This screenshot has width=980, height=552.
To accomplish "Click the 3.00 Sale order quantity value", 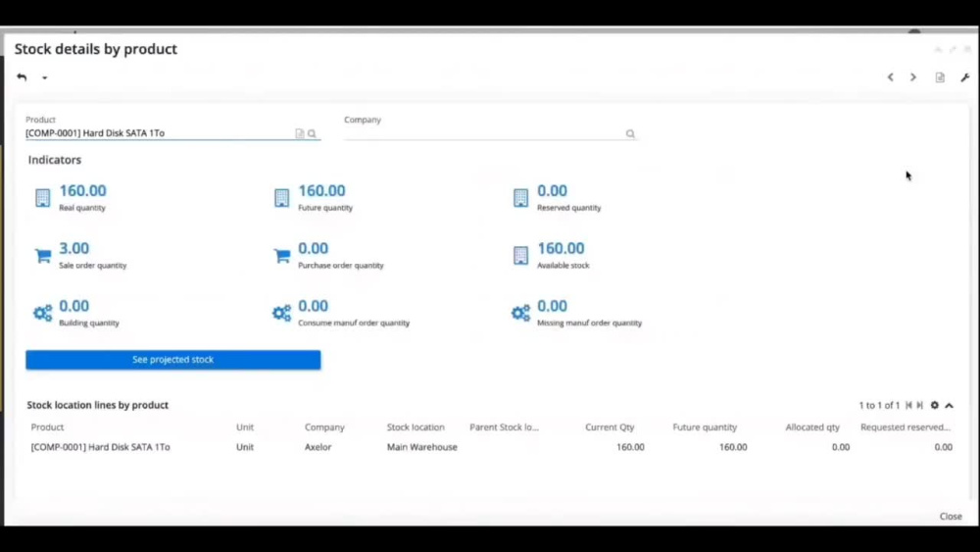I will coord(73,248).
